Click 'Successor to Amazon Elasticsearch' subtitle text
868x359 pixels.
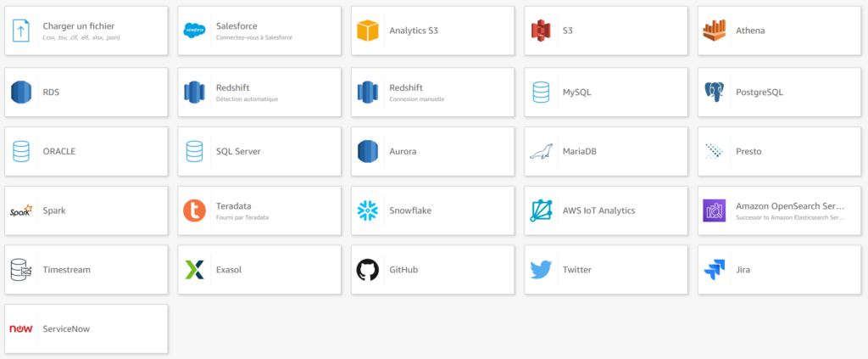point(791,218)
